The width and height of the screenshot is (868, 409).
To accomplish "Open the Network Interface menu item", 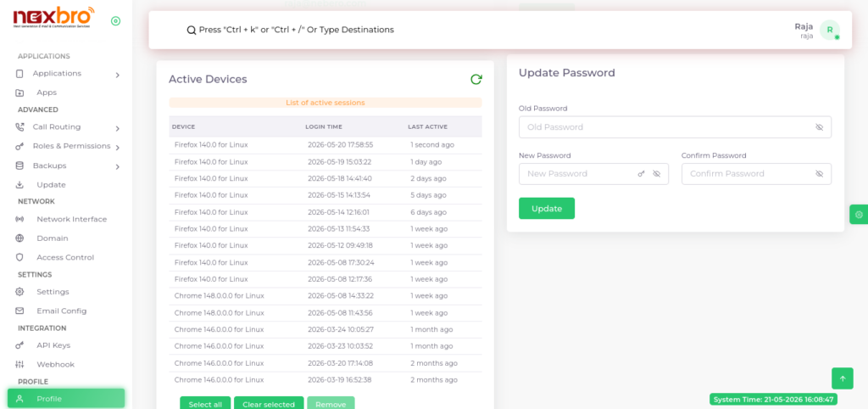I will point(71,219).
